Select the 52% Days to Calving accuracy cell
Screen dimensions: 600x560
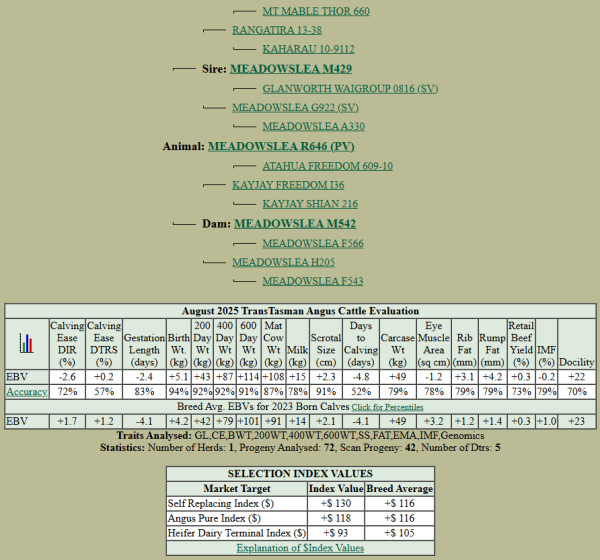[x=361, y=392]
